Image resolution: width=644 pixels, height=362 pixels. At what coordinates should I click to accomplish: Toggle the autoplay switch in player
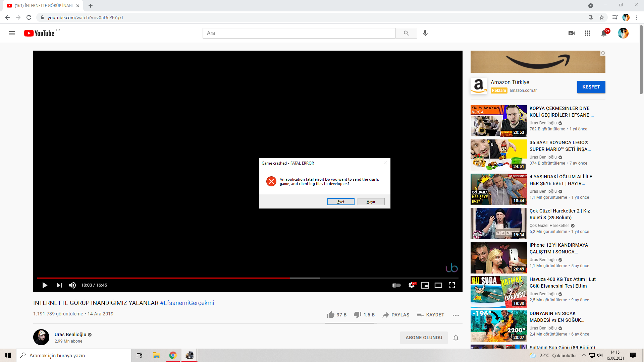point(396,285)
